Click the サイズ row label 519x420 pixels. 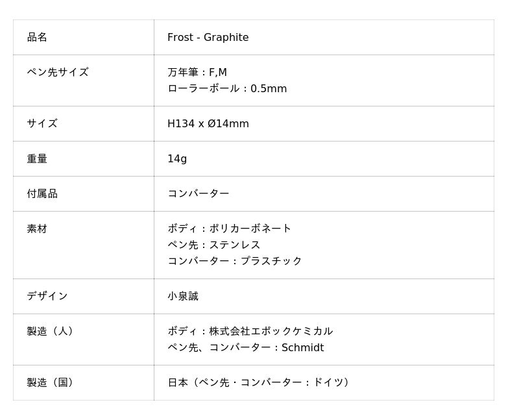pos(42,124)
